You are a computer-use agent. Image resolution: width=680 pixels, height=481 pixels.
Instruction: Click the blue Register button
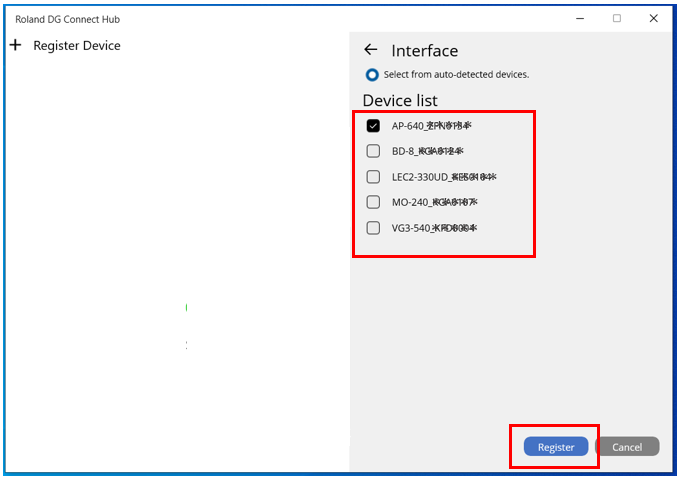click(x=556, y=447)
